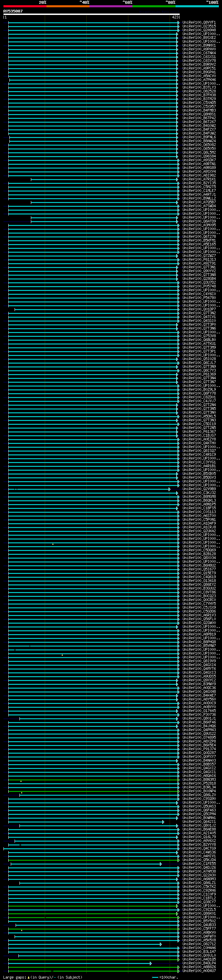Click hit UniRef100_C6TNK4

click(199, 53)
